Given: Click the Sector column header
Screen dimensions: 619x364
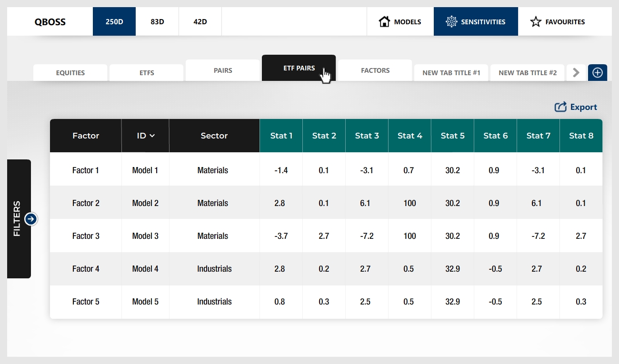Looking at the screenshot, I should coord(214,136).
